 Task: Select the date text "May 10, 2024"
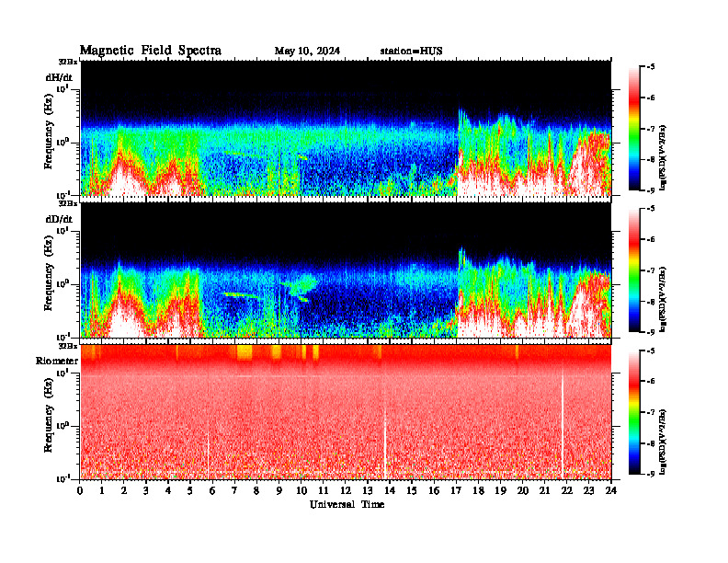[307, 52]
